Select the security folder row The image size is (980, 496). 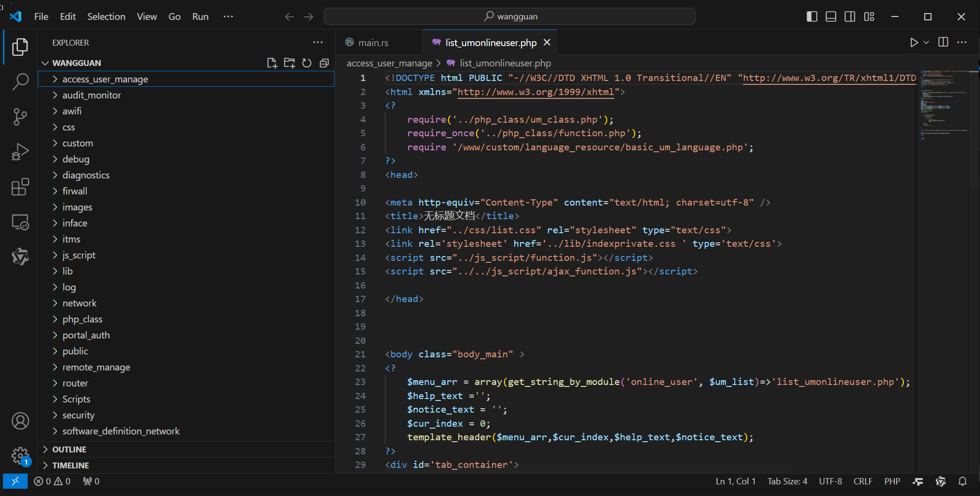tap(186, 415)
